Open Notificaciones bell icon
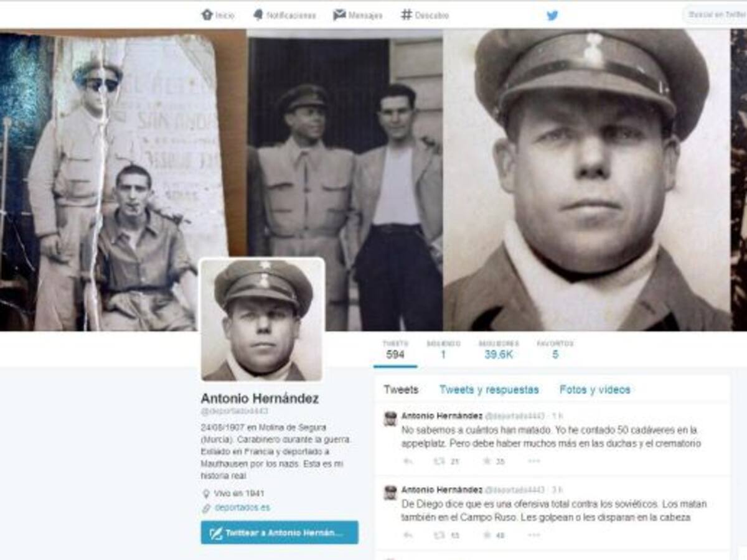Viewport: 747px width, 560px height. click(284, 15)
